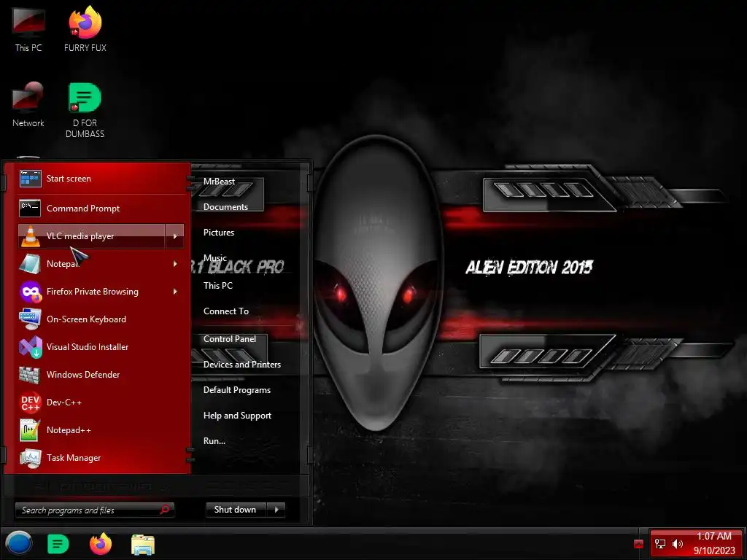747x560 pixels.
Task: Select Connect To in the Start menu
Action: tap(226, 311)
